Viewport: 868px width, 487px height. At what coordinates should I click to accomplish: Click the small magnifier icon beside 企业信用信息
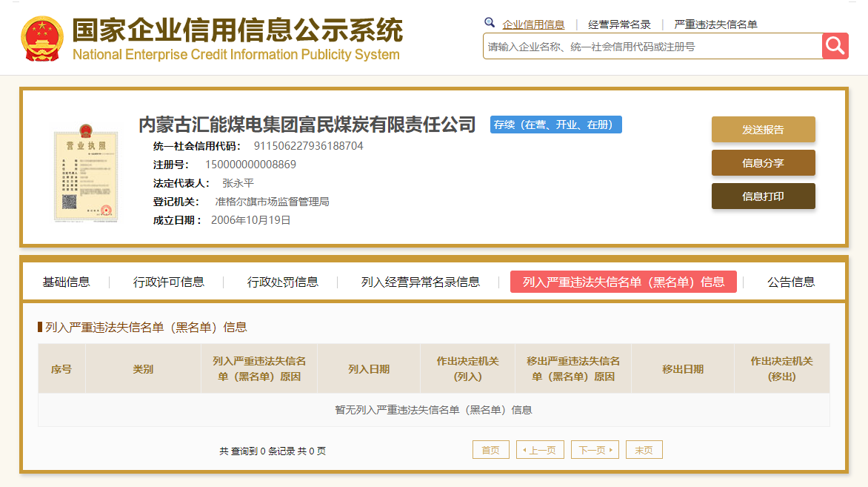(490, 23)
